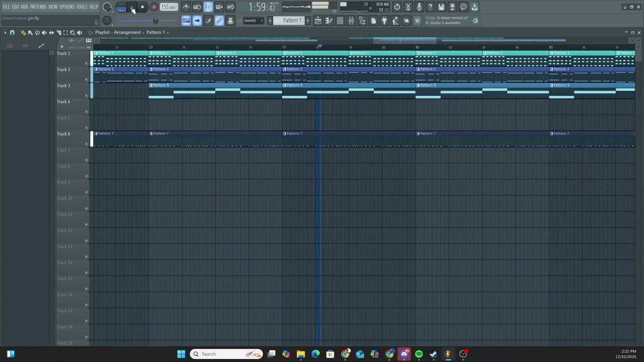Click the arrow left of Pattern 1 selector
This screenshot has width=644, height=362.
[270, 21]
